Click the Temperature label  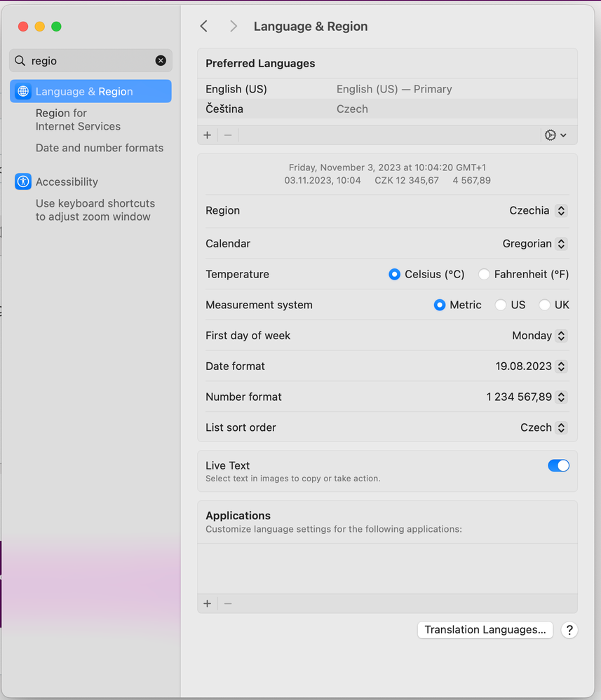pyautogui.click(x=237, y=274)
